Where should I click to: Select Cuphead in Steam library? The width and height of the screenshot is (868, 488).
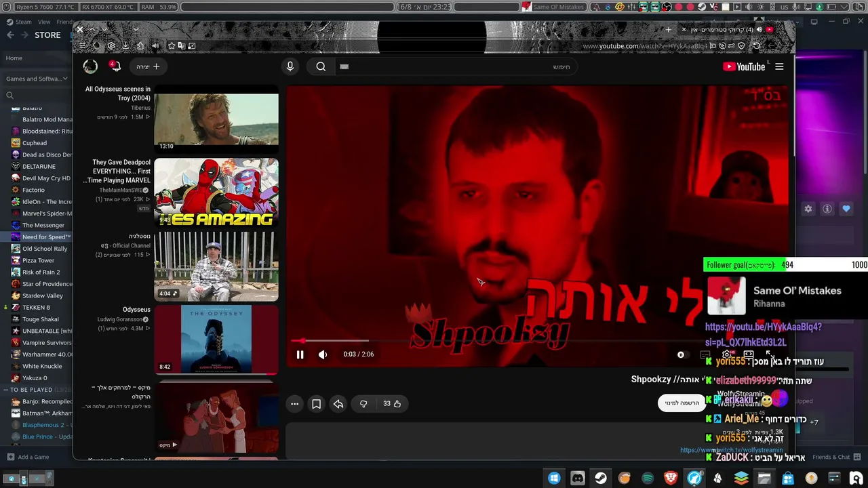35,143
